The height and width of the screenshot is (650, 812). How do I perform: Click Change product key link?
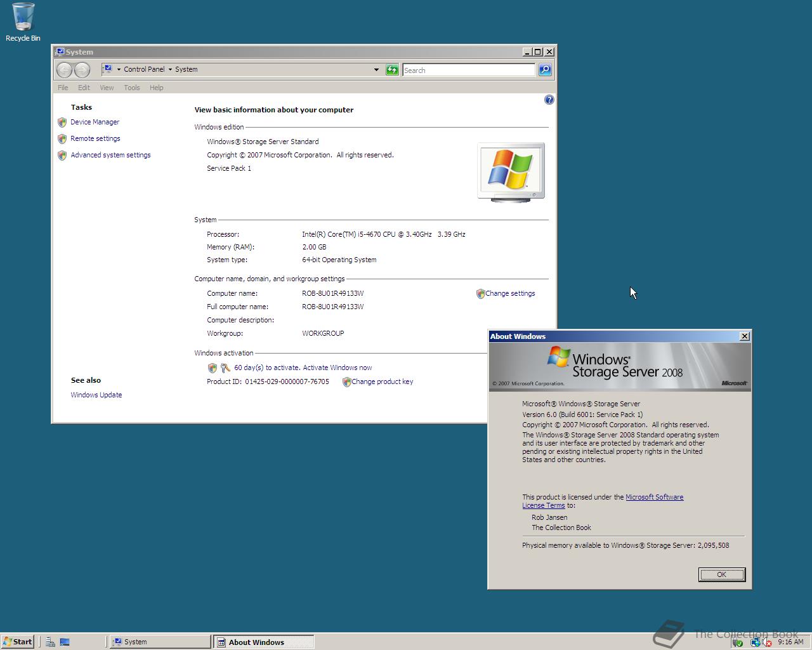coord(383,381)
